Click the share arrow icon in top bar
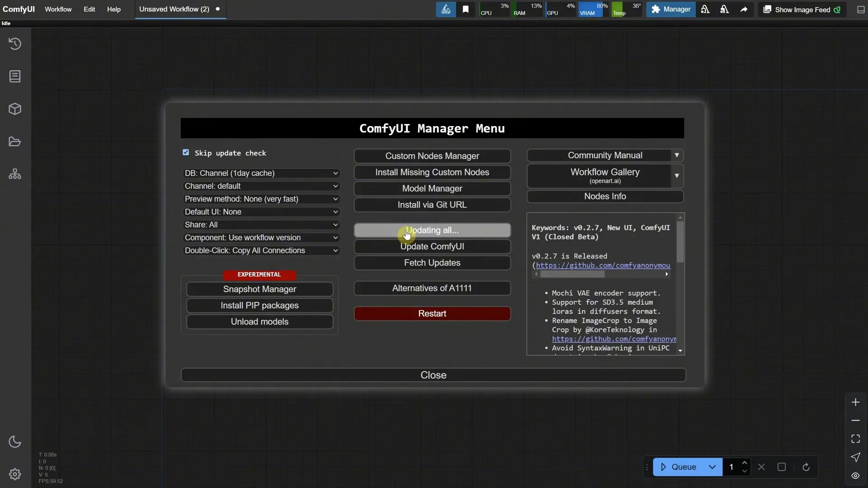The width and height of the screenshot is (868, 488). pos(744,9)
